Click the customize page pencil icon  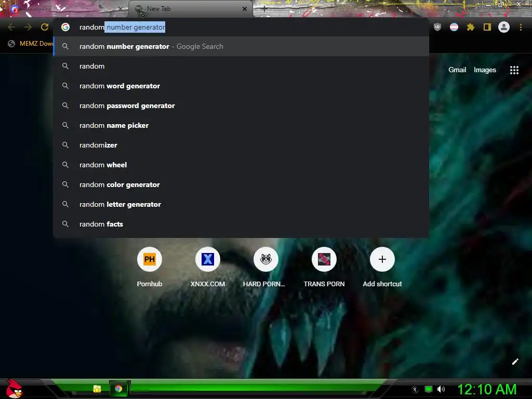515,362
